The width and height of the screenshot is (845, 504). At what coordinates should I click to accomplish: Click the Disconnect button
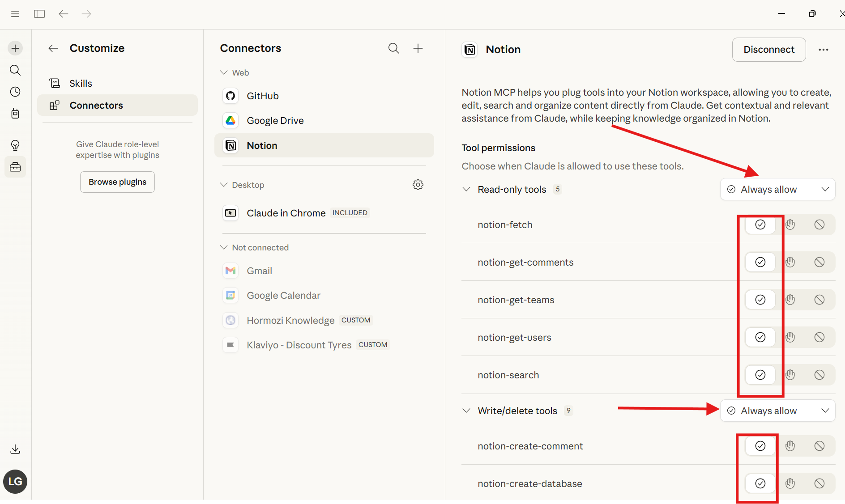click(769, 50)
